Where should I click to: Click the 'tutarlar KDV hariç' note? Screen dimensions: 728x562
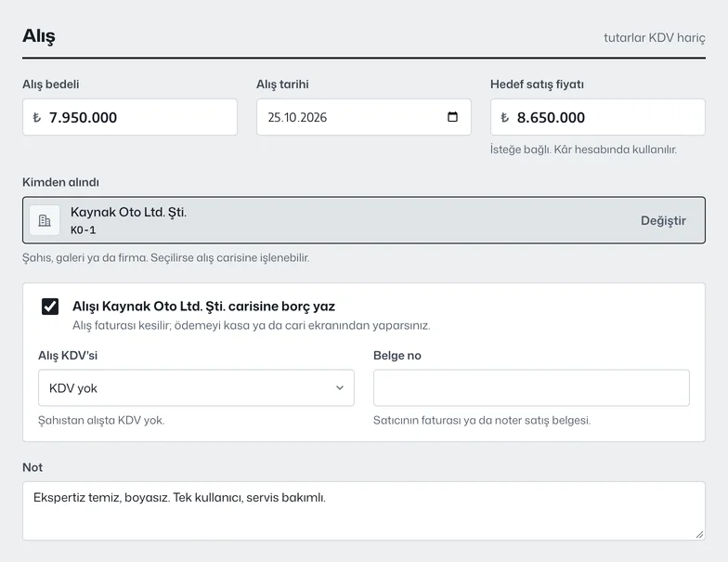click(x=654, y=37)
